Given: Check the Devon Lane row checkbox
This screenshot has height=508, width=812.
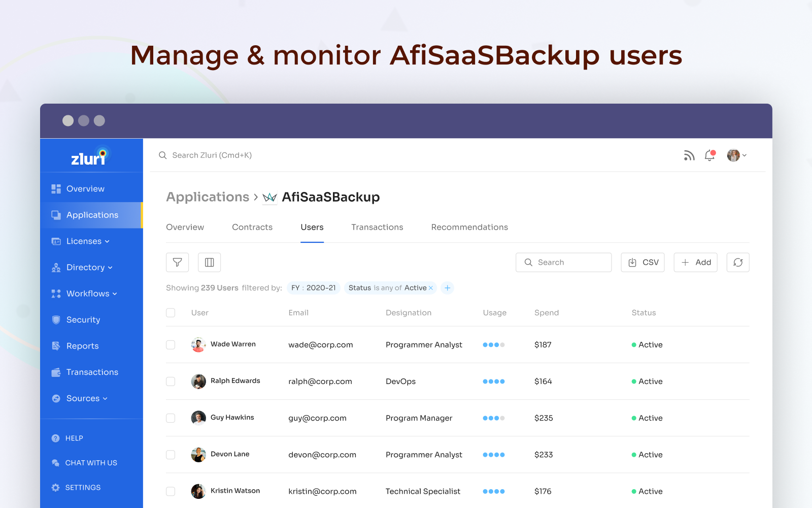Looking at the screenshot, I should click(171, 455).
